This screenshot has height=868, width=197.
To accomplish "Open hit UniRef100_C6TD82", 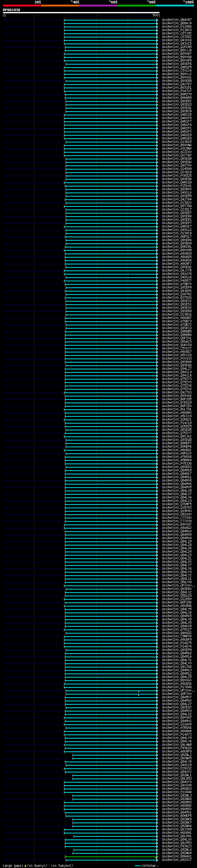I will 177,37.
